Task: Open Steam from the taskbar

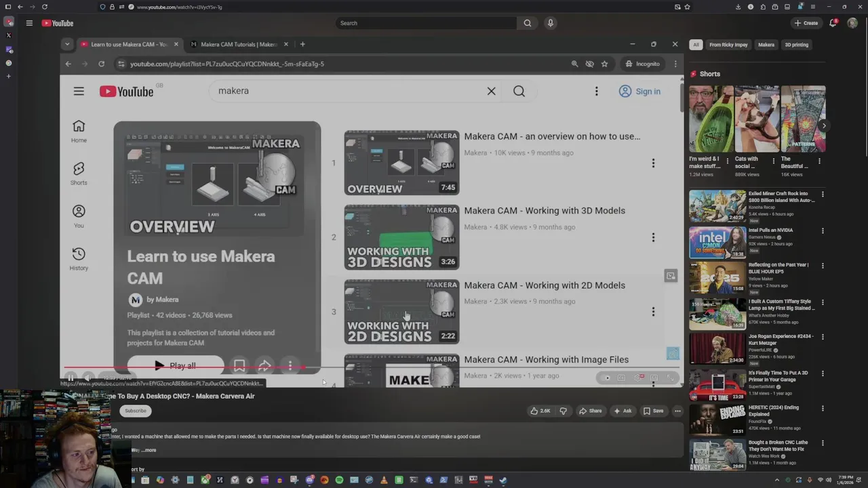Action: coord(502,481)
